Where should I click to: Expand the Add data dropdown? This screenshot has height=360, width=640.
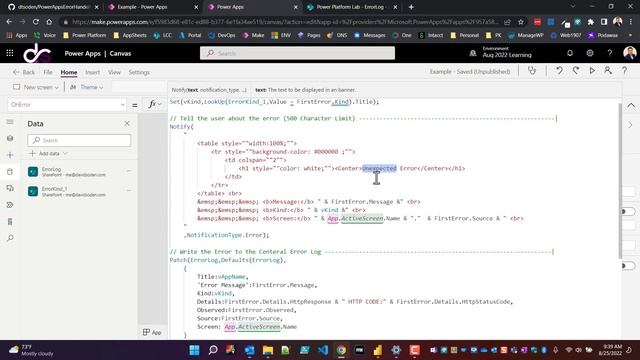(65, 153)
